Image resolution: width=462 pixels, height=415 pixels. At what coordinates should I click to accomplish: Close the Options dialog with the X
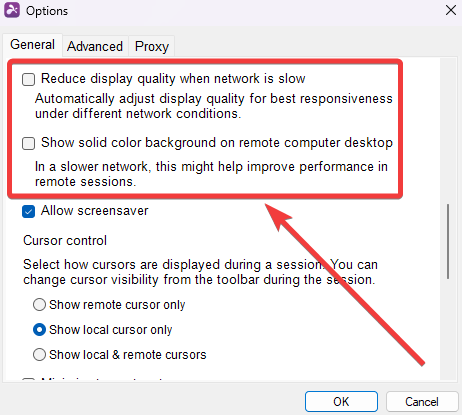point(451,10)
